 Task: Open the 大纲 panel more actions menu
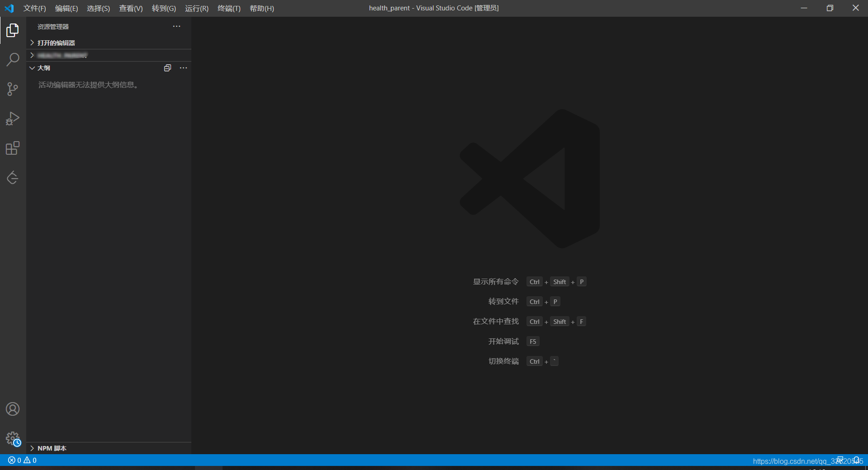[183, 68]
